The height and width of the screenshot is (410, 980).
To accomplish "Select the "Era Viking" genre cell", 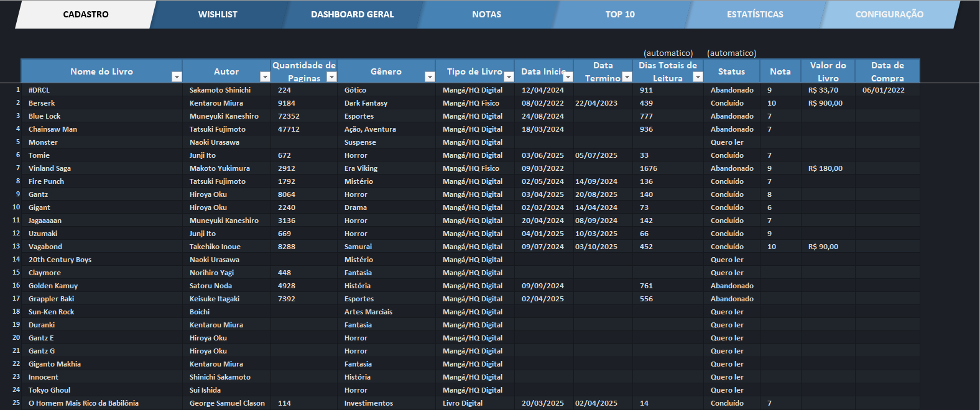I will [386, 168].
